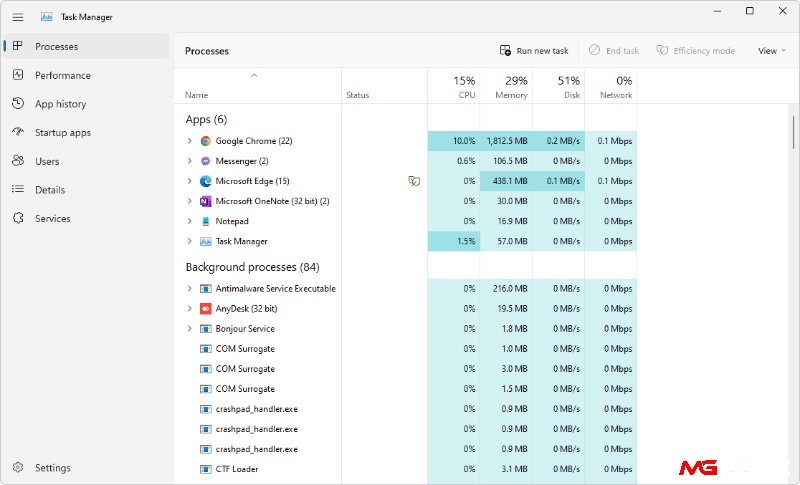Click the AnyDesk process icon
Screen dimensions: 800x485
(205, 309)
